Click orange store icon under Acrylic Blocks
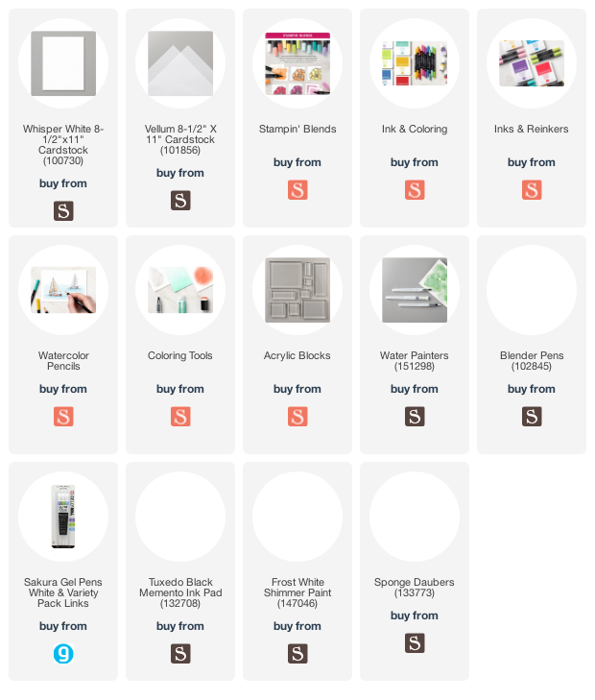 (x=297, y=417)
